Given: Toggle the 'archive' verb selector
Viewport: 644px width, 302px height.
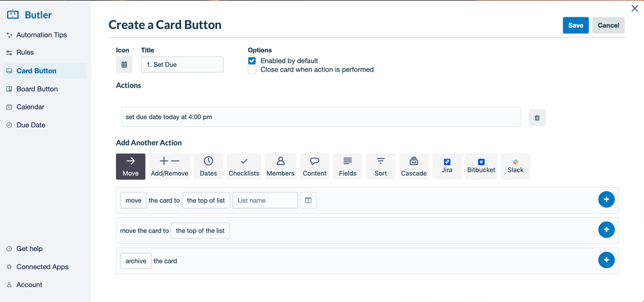Looking at the screenshot, I should click(x=136, y=261).
